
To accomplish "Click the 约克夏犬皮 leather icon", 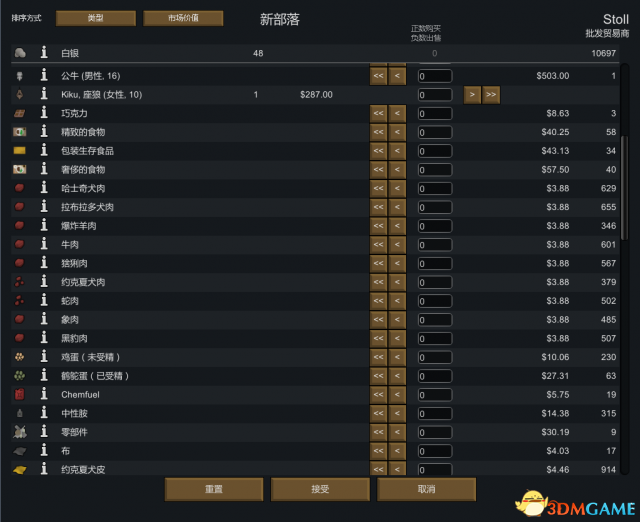I will click(20, 470).
